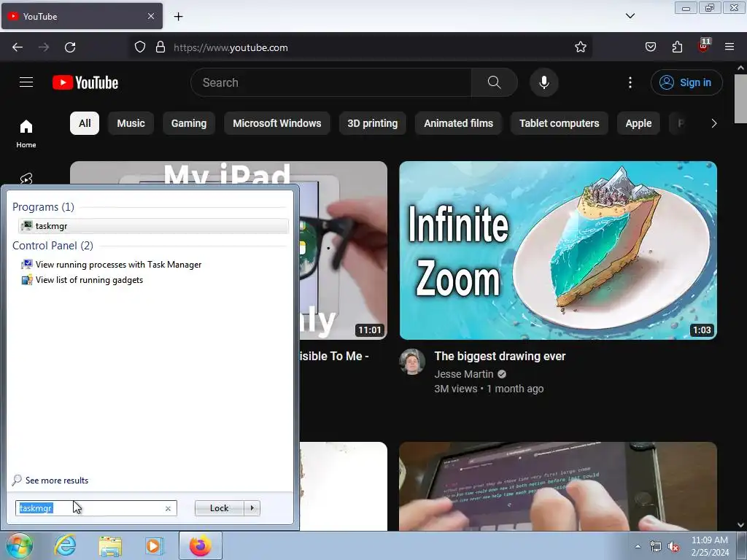
Task: Click the Firefox back arrow
Action: tap(18, 47)
